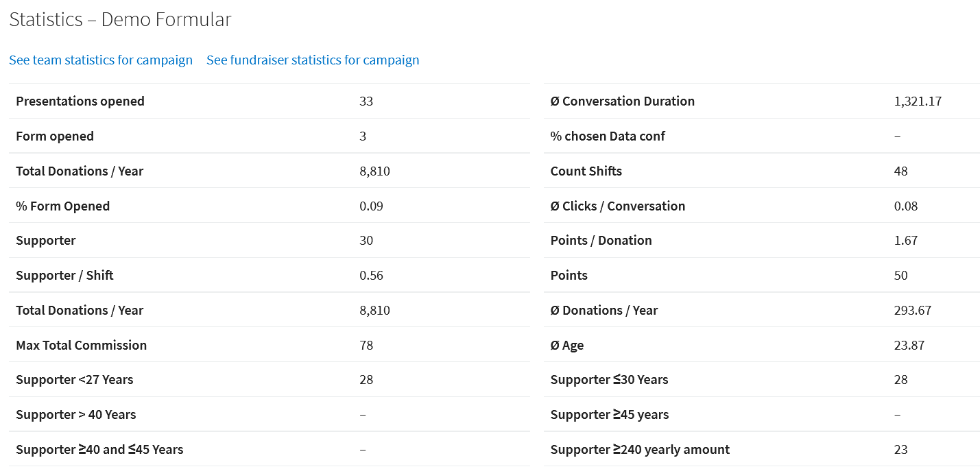Click the 293.67 average donations value
Image resolution: width=980 pixels, height=469 pixels.
coord(913,310)
